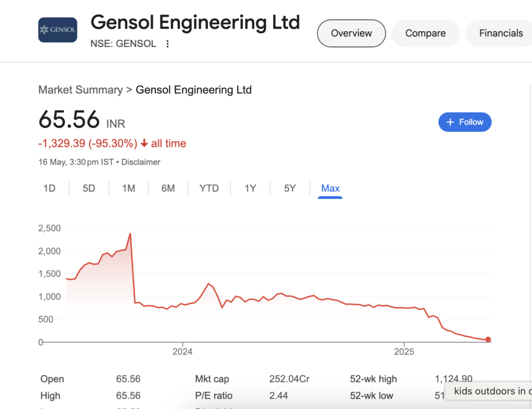532x409 pixels.
Task: Select the red endpoint dot on chart
Action: pyautogui.click(x=488, y=339)
